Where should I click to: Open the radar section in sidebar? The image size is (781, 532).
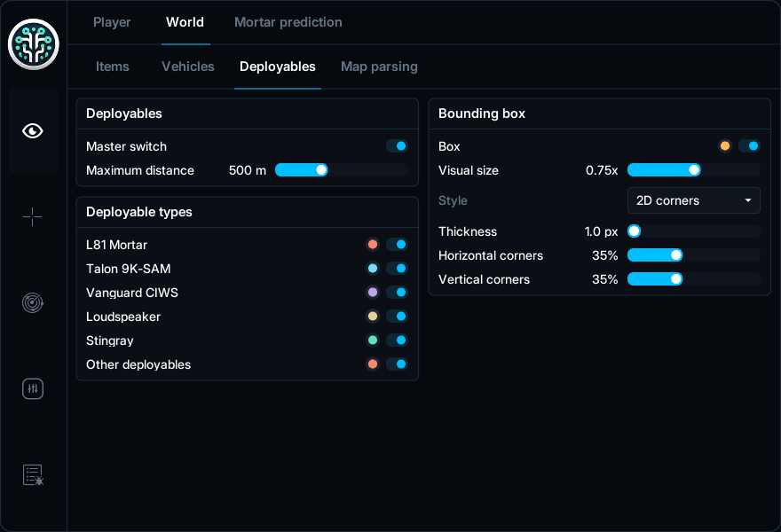click(x=33, y=302)
